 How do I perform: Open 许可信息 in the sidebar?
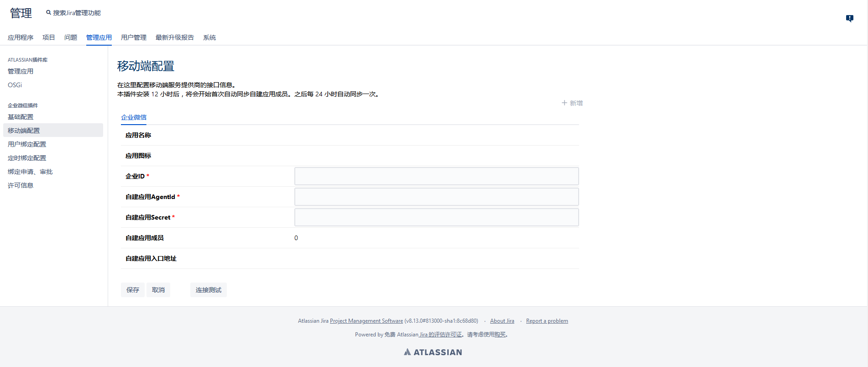[x=21, y=185]
